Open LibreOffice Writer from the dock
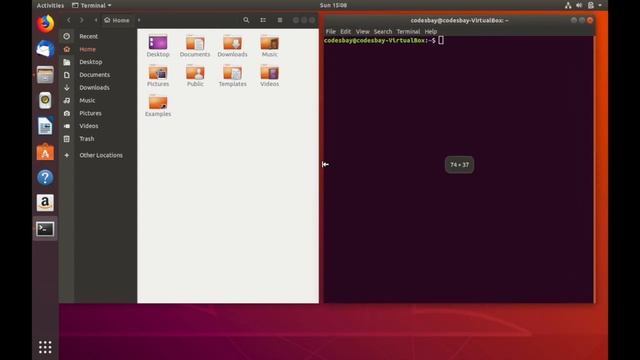Viewport: 640px width, 360px height. [45, 126]
